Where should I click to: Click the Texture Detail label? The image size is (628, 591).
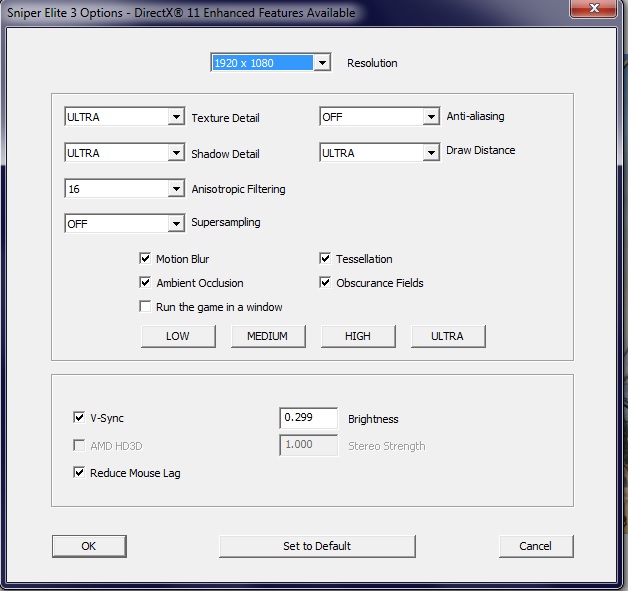225,118
